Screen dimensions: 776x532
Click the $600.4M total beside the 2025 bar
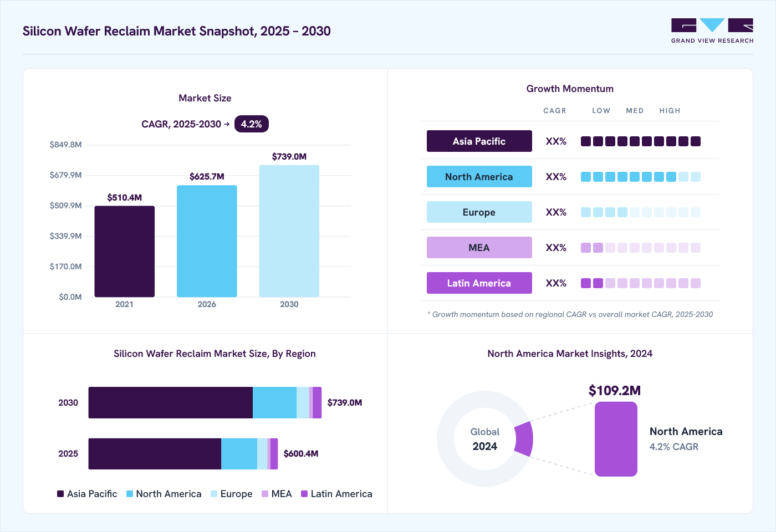click(x=301, y=454)
